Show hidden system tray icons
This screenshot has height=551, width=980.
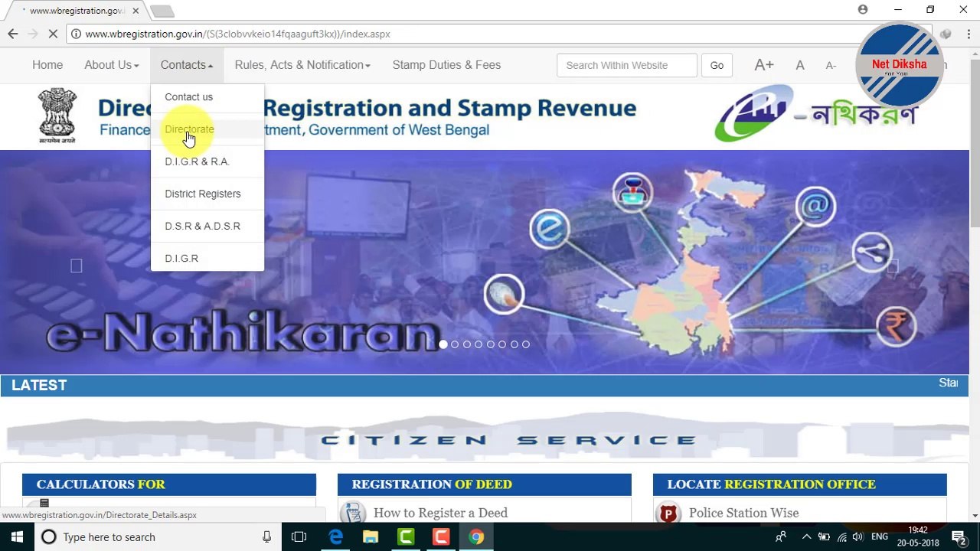pos(806,537)
